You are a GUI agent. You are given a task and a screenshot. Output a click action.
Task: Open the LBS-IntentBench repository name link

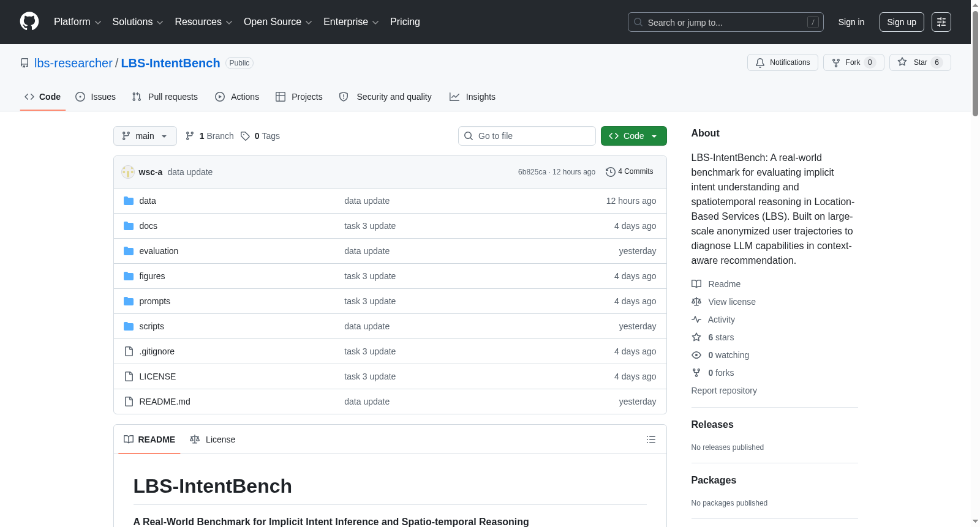(170, 63)
